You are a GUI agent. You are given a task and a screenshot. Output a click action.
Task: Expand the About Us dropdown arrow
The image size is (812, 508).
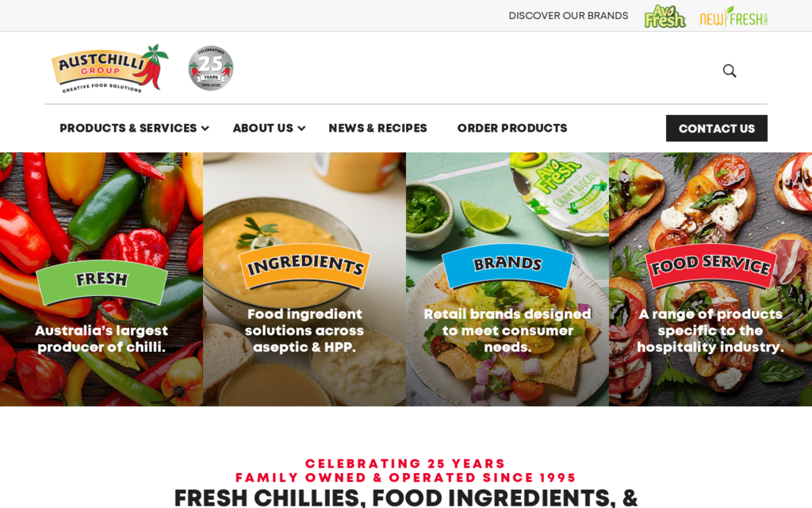[x=301, y=129]
